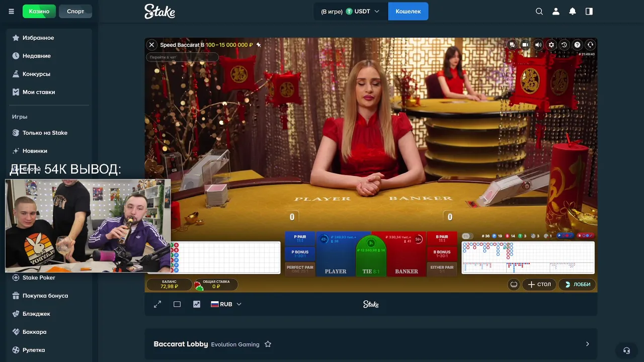This screenshot has width=644, height=362.
Task: Click the Evolution Gaming provider label
Action: click(235, 344)
